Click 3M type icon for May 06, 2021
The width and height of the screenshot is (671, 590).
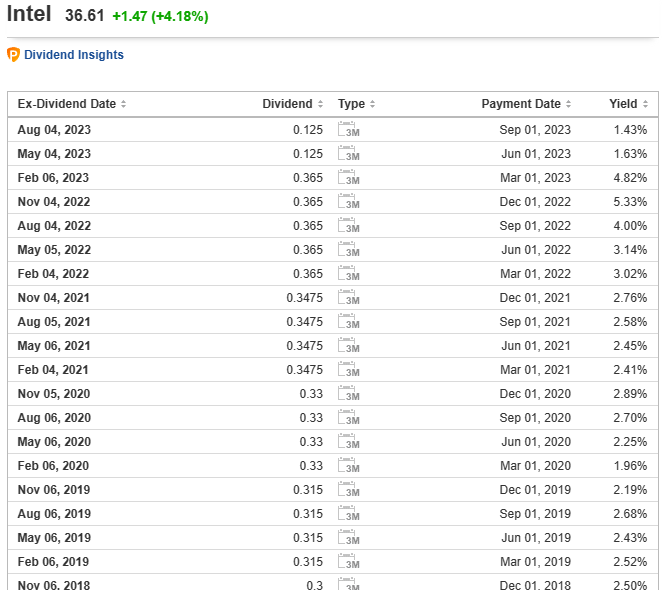(x=348, y=345)
